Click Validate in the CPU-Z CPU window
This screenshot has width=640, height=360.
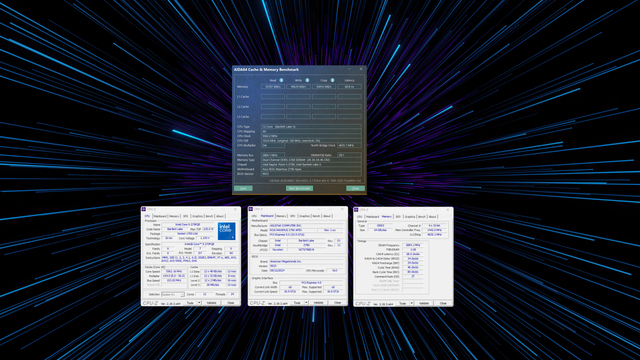coord(211,303)
